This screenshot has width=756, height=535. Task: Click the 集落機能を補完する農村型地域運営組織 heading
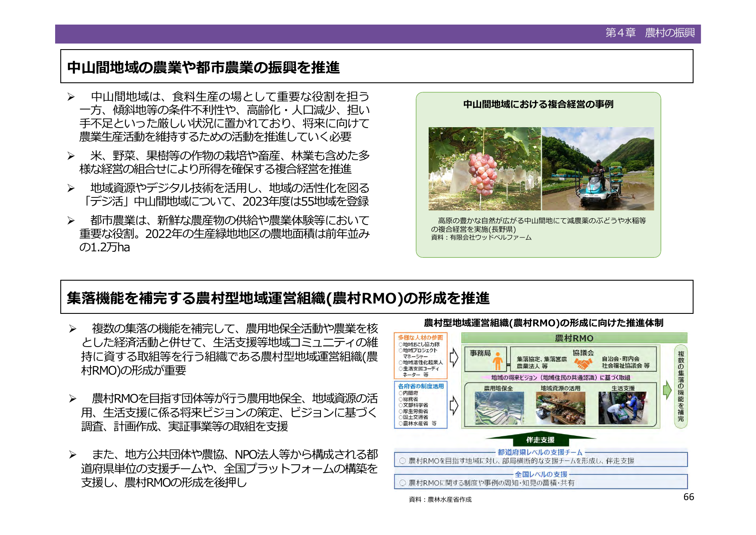tap(278, 298)
